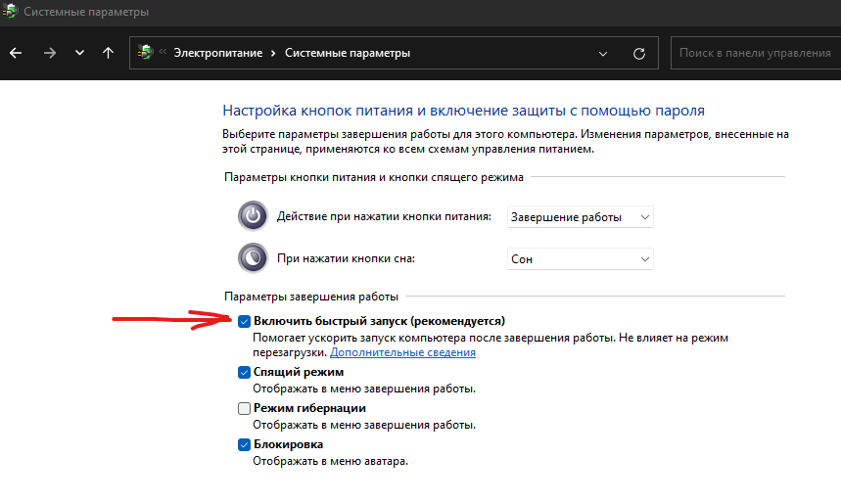Go up one level with the up arrow
Screen dimensions: 841x504
click(108, 53)
